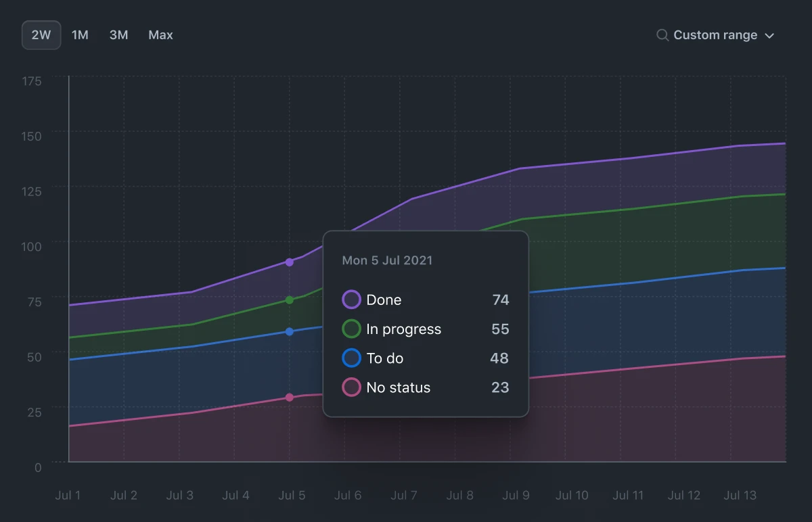Click the active 2W range button

coord(41,34)
